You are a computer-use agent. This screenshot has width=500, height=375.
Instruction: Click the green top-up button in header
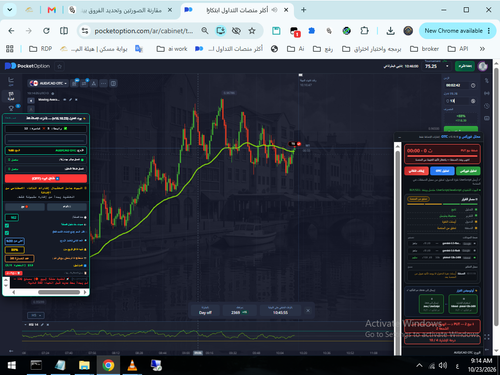click(x=465, y=66)
